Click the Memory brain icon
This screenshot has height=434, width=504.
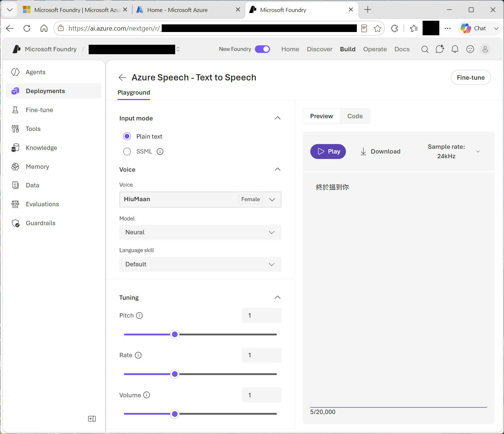[15, 167]
